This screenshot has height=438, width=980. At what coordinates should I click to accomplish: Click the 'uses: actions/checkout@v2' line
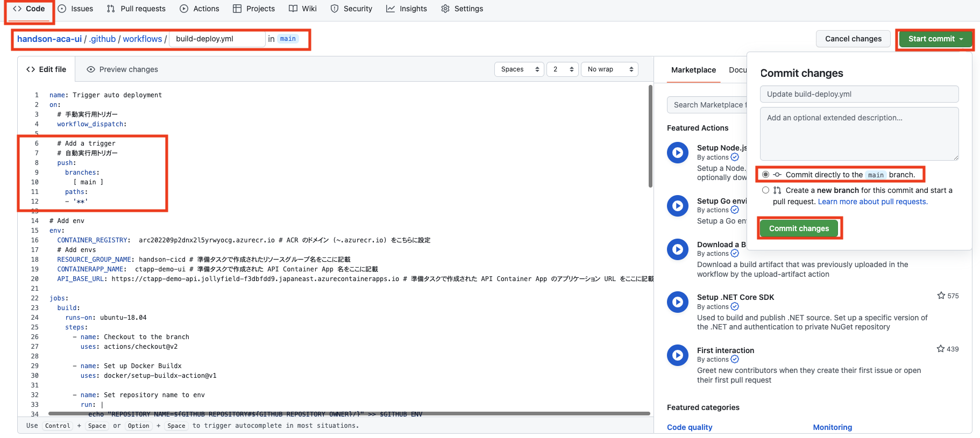(x=129, y=347)
